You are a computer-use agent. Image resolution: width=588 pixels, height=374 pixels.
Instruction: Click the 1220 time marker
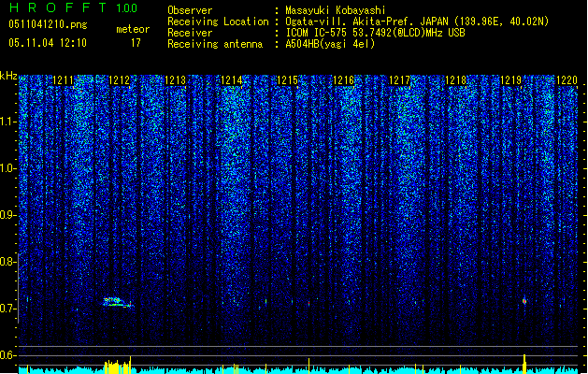pyautogui.click(x=567, y=80)
